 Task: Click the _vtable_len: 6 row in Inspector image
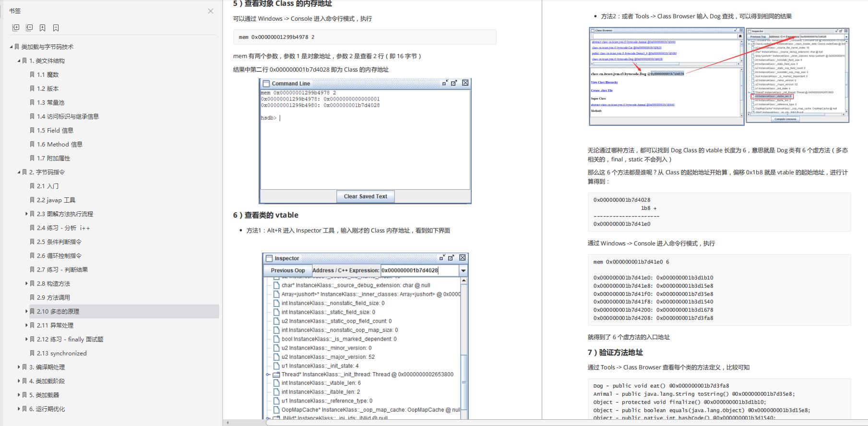[321, 383]
